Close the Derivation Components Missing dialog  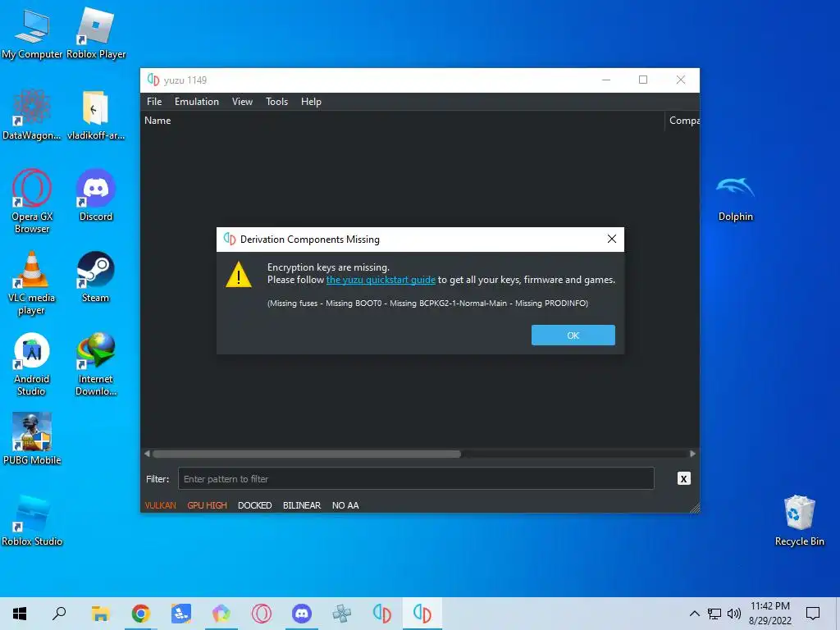coord(612,239)
